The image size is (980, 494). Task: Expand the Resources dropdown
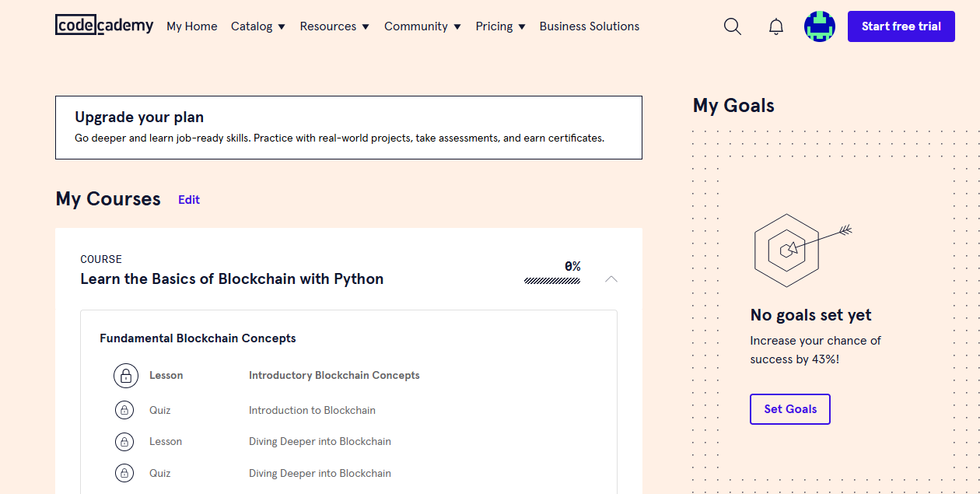[x=335, y=26]
